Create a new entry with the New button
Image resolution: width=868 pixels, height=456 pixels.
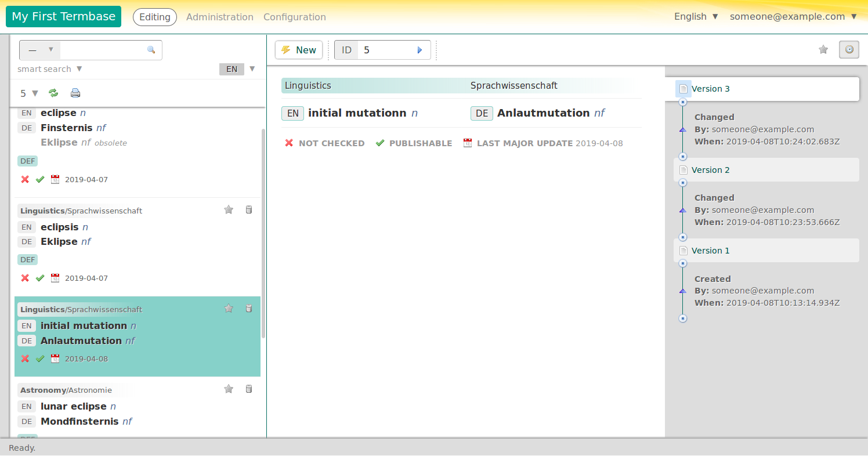[298, 50]
